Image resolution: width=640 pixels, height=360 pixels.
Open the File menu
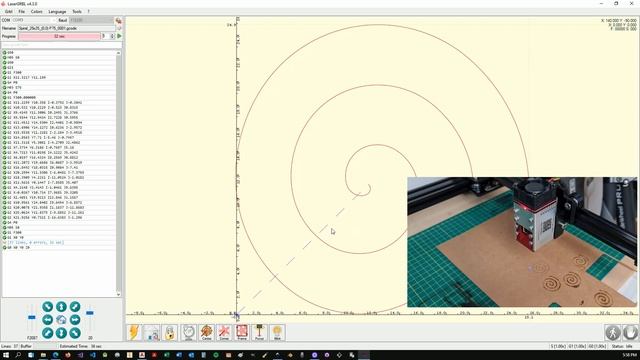point(22,11)
